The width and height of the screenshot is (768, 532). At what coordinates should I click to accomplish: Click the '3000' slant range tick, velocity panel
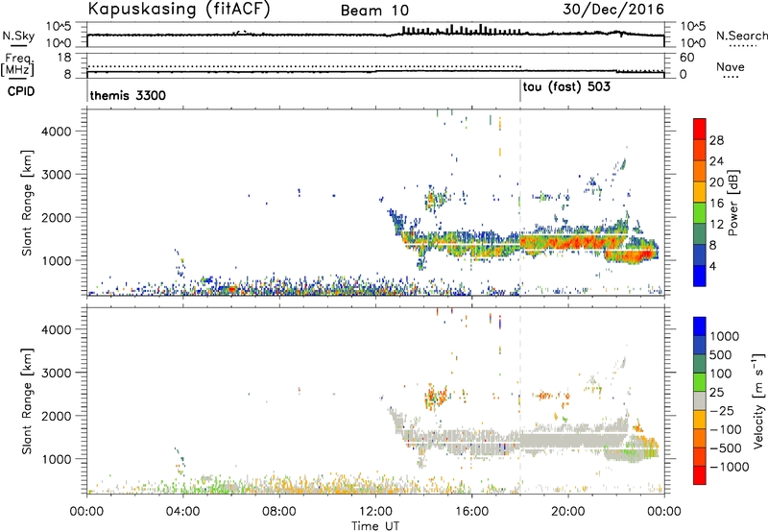[57, 373]
